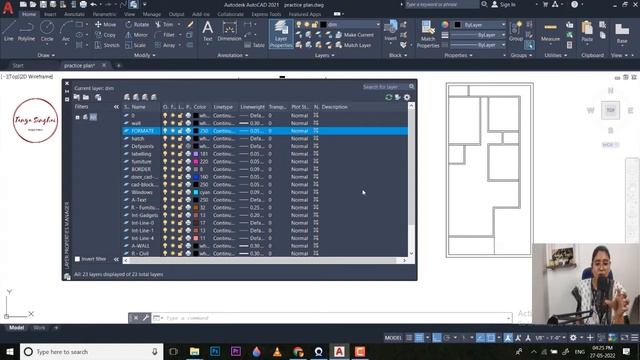Change color swatch of labelling layer
Image resolution: width=640 pixels, height=360 pixels.
click(x=196, y=154)
